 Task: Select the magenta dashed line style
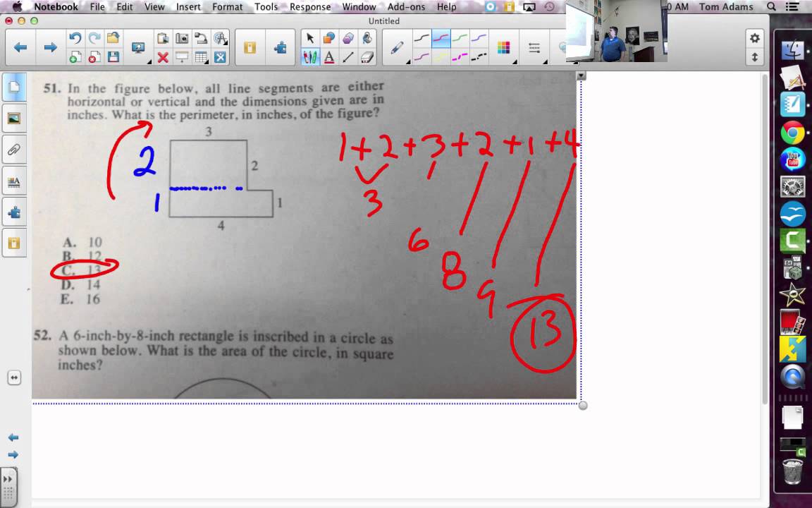460,57
